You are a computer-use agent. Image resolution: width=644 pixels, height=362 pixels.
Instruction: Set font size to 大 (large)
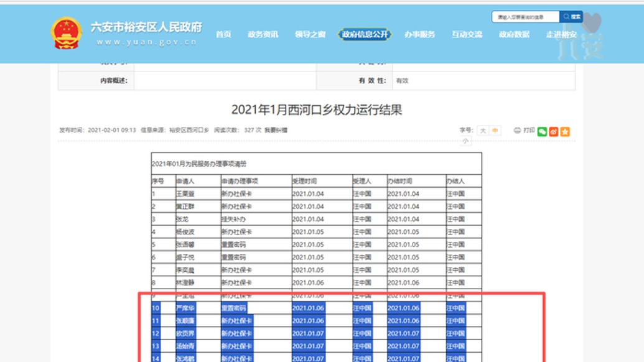(483, 131)
